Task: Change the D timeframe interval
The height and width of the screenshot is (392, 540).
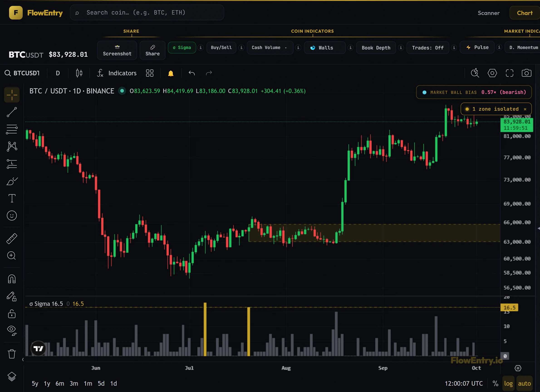Action: pyautogui.click(x=58, y=73)
